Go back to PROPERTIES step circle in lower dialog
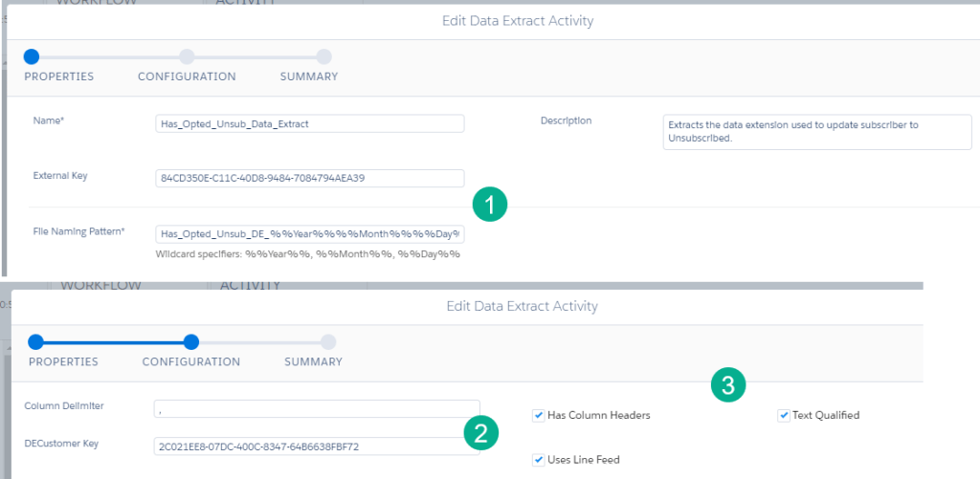Screen dimensions: 980x479 36,341
